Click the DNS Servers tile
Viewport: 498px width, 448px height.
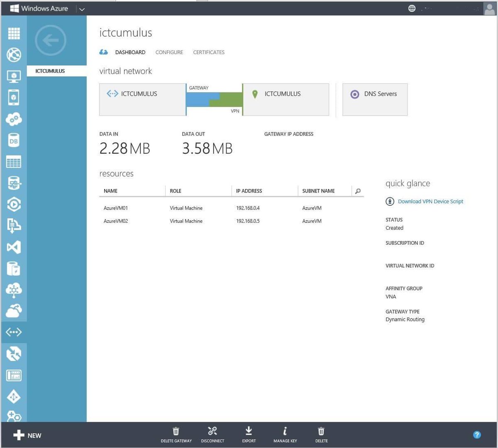pyautogui.click(x=375, y=100)
